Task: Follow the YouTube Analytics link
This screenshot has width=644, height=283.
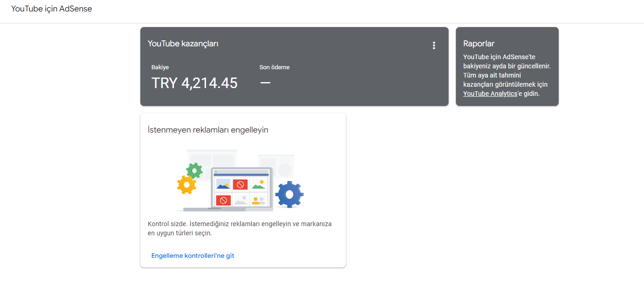Action: tap(490, 94)
